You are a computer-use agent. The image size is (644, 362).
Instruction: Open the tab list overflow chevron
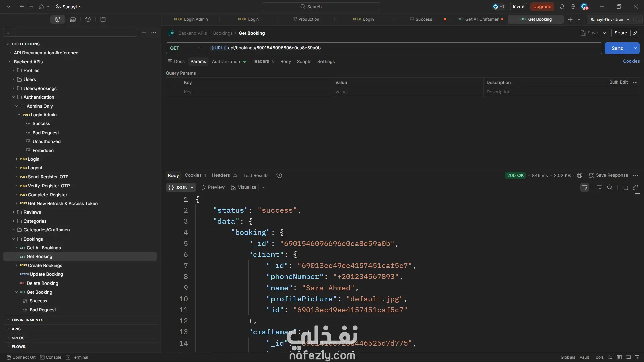(579, 19)
